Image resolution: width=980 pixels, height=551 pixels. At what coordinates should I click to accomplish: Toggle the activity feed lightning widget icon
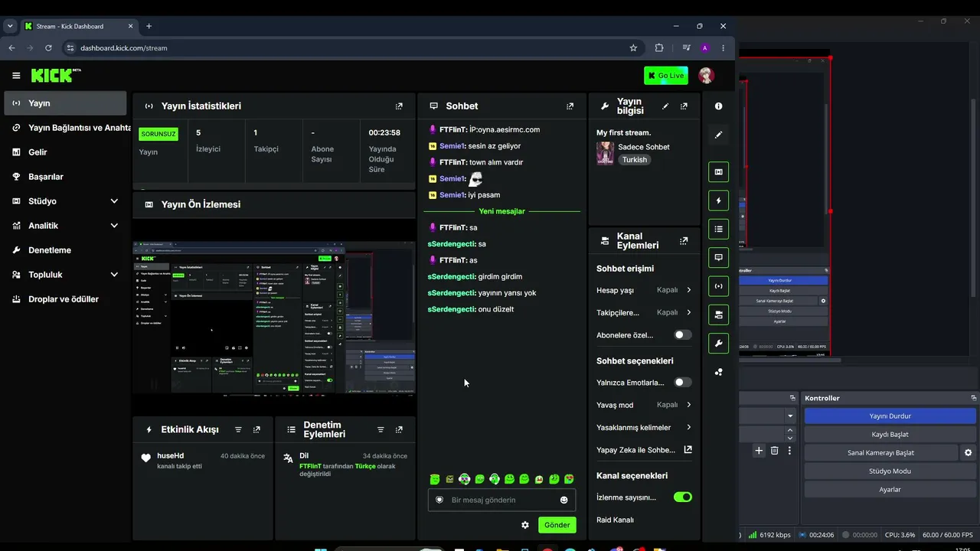point(718,201)
